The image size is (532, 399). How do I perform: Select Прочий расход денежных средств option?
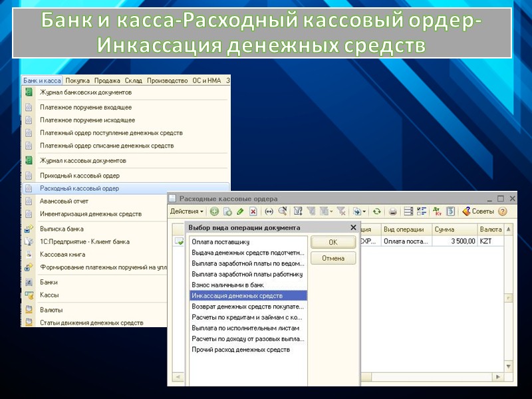coord(248,350)
